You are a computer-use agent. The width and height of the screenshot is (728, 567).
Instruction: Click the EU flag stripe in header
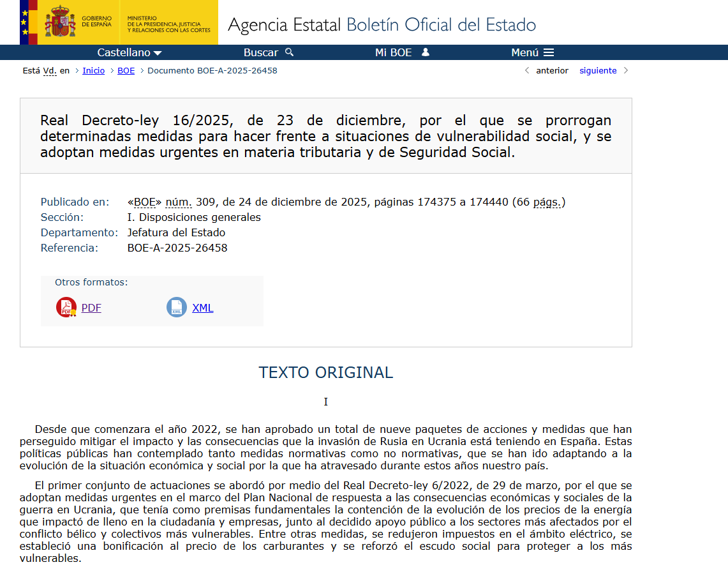[24, 22]
